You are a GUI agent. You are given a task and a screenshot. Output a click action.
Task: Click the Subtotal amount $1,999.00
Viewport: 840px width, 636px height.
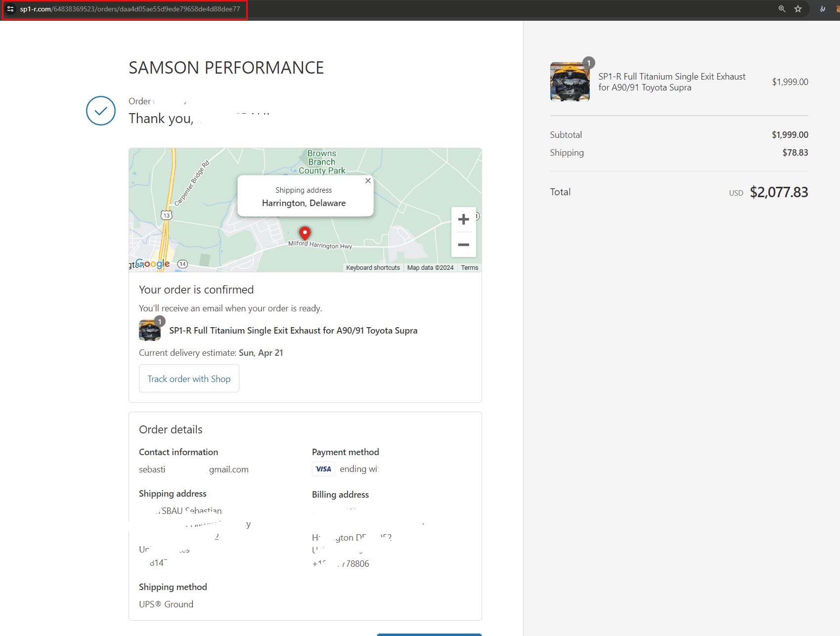[x=790, y=135]
